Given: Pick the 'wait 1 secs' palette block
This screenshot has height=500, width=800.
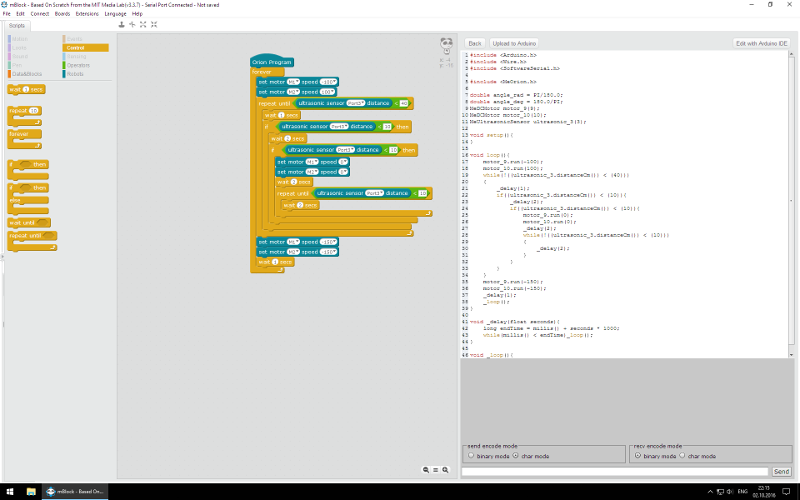Looking at the screenshot, I should click(x=27, y=89).
